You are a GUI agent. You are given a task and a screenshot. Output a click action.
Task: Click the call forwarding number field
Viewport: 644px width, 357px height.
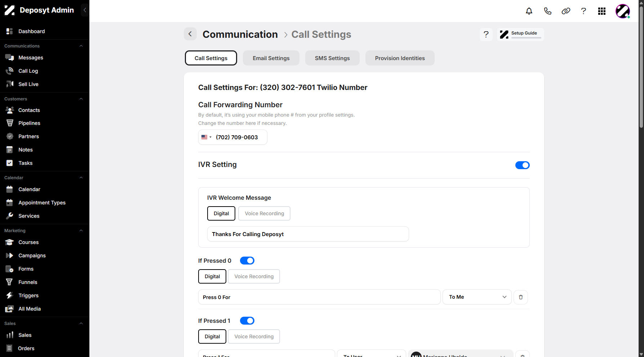233,137
